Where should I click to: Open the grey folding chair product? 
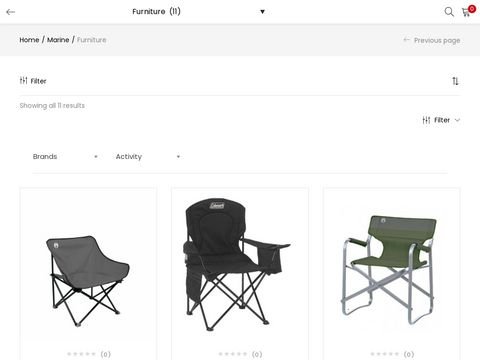point(88,281)
